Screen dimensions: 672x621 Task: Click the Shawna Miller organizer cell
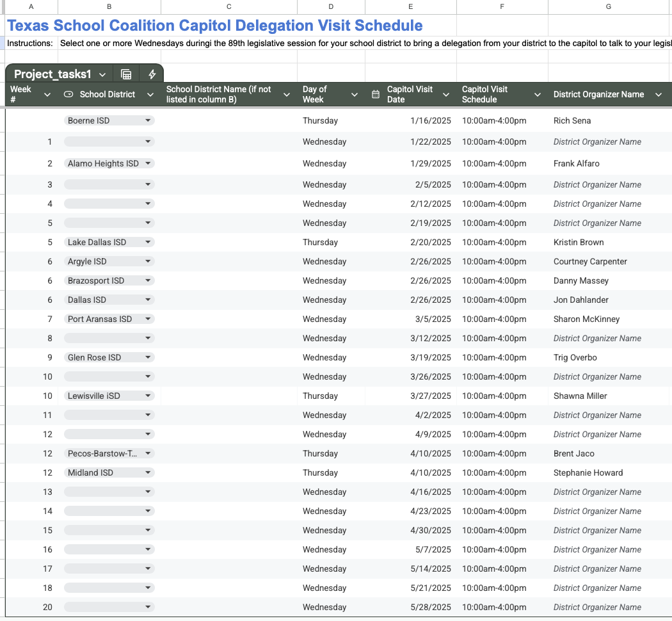tap(610, 396)
